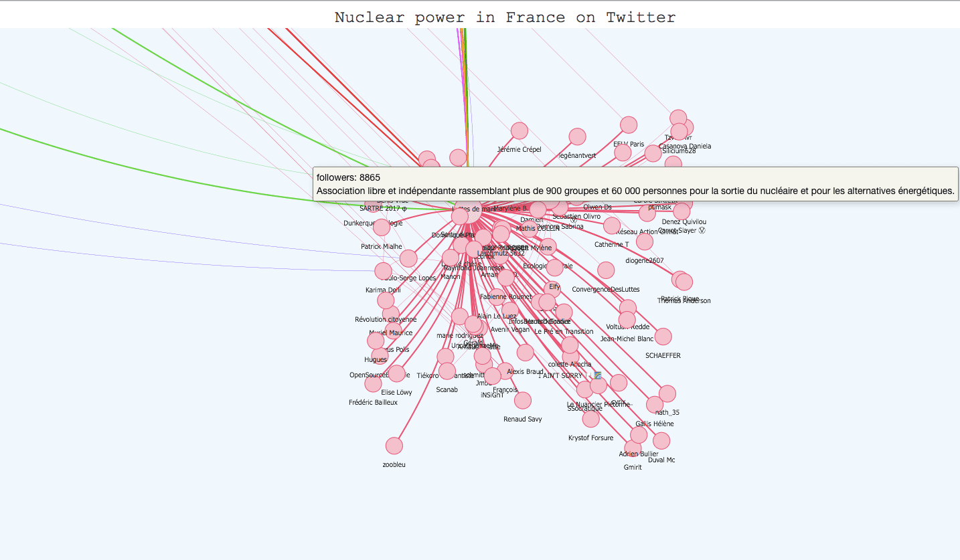Select the SSocratique node circle
960x560 pixels.
[585, 389]
